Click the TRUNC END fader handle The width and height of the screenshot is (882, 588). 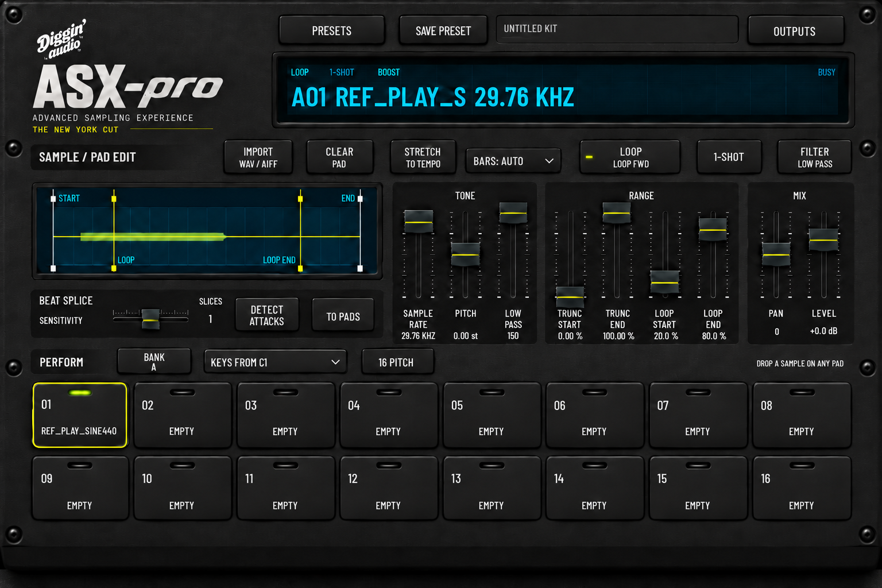point(617,213)
